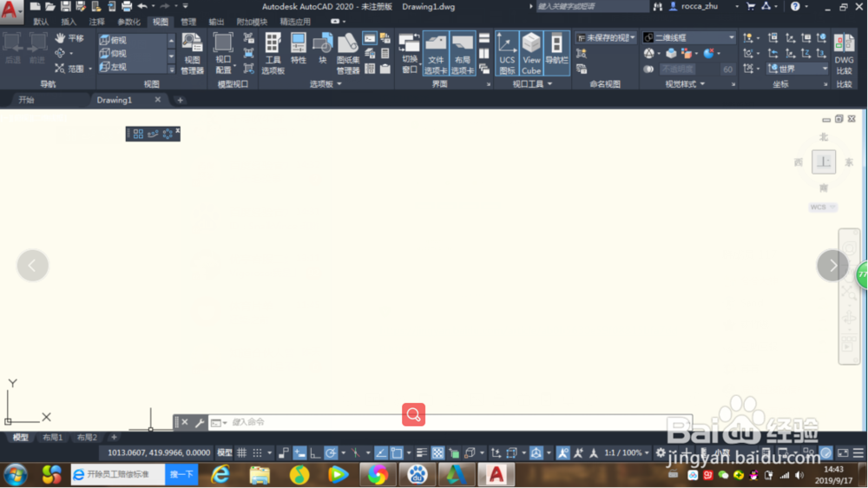Switch to the 管理 ribbon tab
The height and width of the screenshot is (488, 868).
click(188, 22)
